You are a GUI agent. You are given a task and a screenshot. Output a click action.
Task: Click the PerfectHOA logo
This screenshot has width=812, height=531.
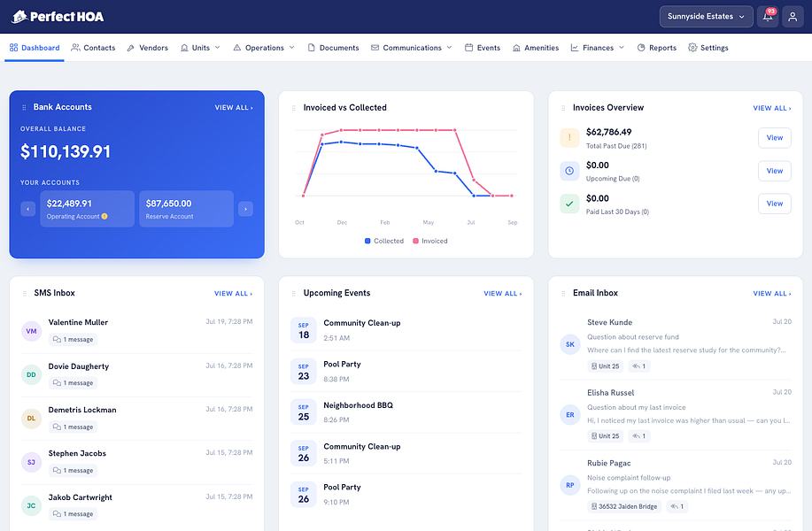[x=58, y=17]
